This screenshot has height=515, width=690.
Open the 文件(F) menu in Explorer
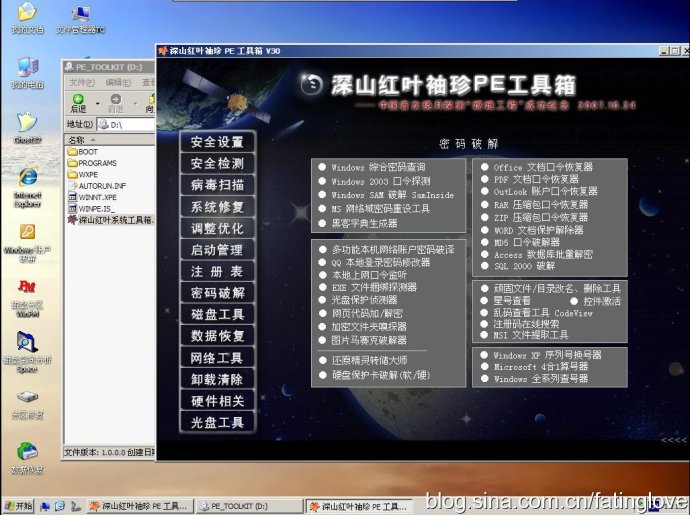click(82, 82)
